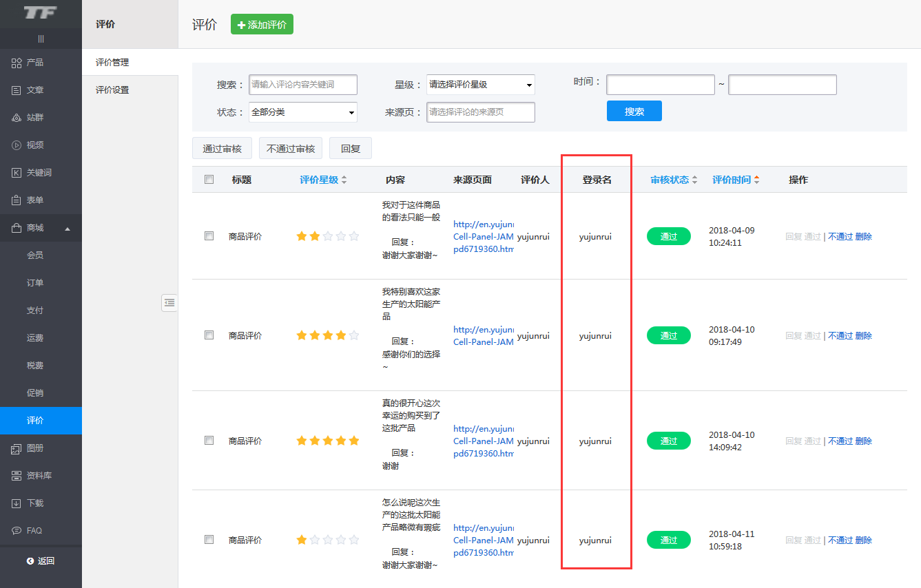Open the 视频 sidebar icon

click(x=17, y=145)
